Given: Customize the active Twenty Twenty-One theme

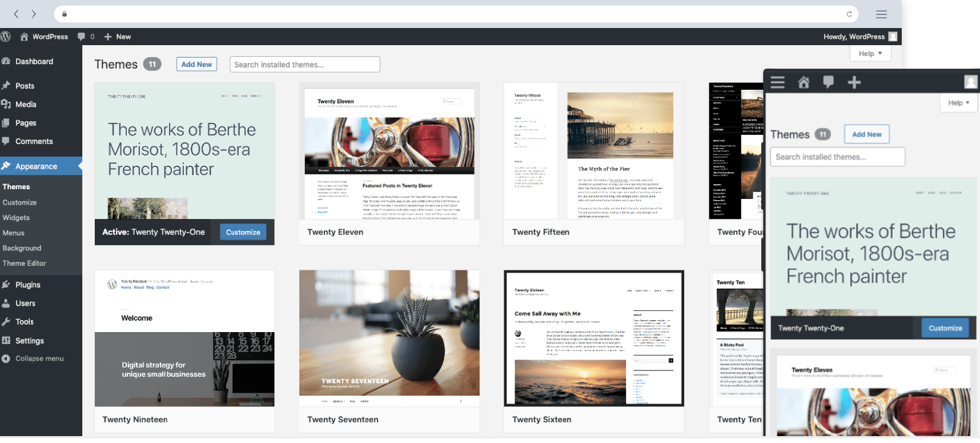Looking at the screenshot, I should click(x=243, y=232).
